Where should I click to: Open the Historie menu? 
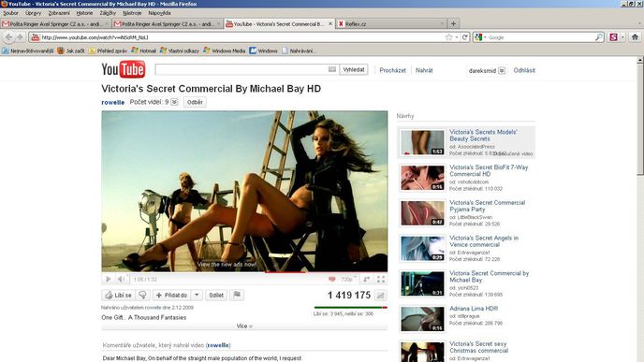84,13
